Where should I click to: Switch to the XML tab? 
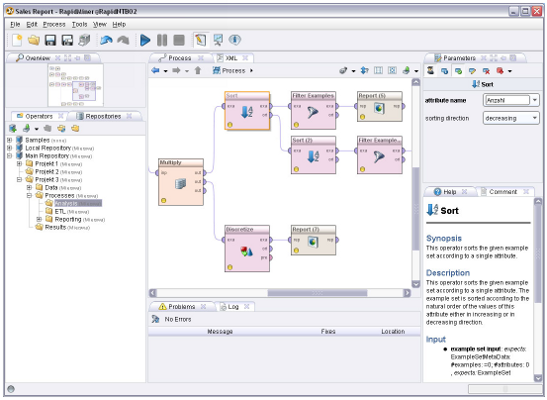[232, 58]
